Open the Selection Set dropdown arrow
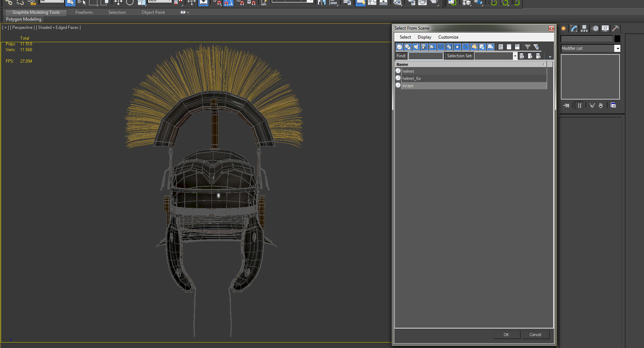The width and height of the screenshot is (644, 348). pyautogui.click(x=515, y=56)
